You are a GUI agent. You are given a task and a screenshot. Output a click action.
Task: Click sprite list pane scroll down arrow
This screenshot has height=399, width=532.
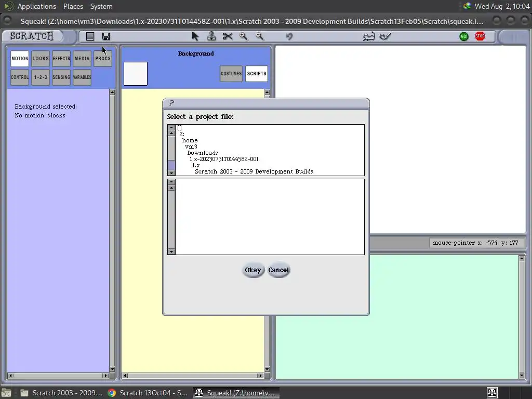(522, 375)
